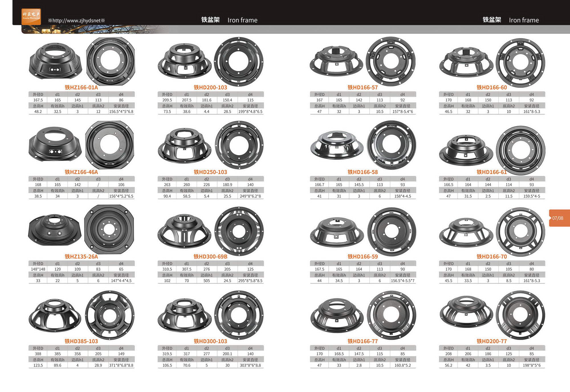Select HD200-103 side view frame photo
This screenshot has width=570, height=392.
[185, 61]
